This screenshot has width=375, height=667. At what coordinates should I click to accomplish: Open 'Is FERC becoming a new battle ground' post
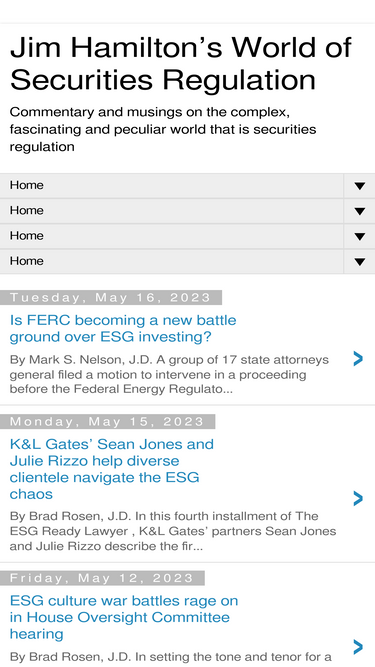(x=123, y=328)
